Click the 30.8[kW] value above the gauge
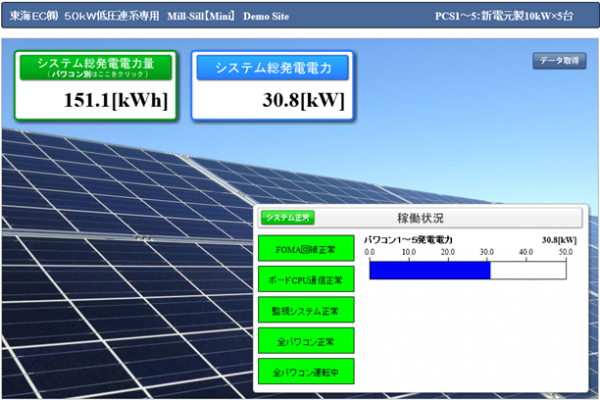This screenshot has height=400, width=600. tap(559, 240)
